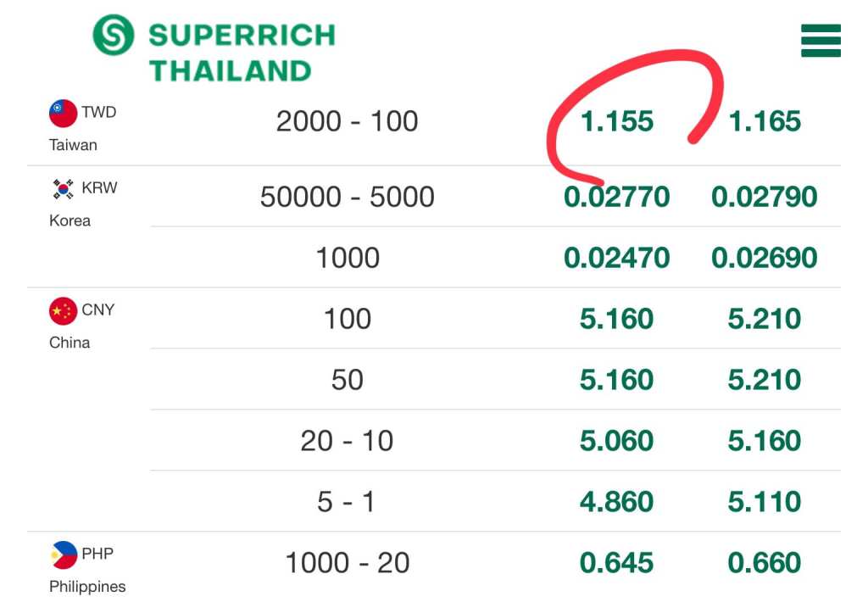The width and height of the screenshot is (868, 602).
Task: Click the Philippines flag icon
Action: pos(63,555)
